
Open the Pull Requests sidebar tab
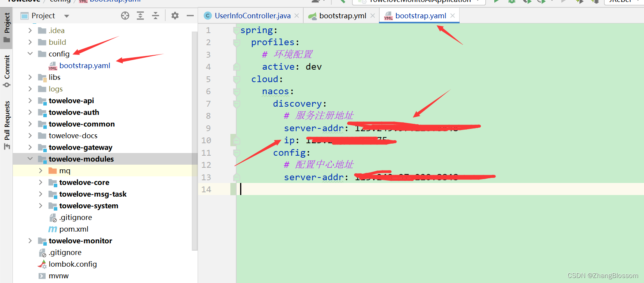pyautogui.click(x=7, y=125)
